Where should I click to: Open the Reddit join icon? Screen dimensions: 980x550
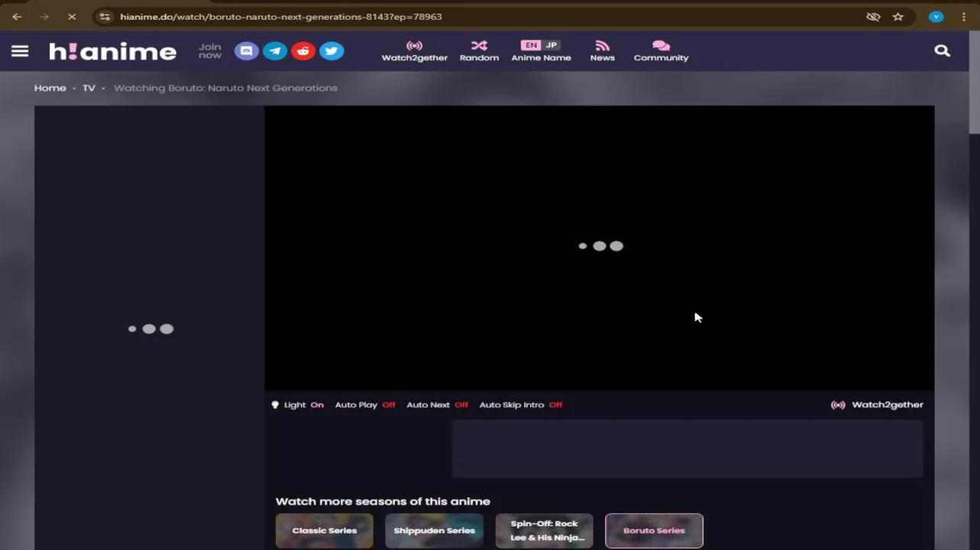click(303, 51)
